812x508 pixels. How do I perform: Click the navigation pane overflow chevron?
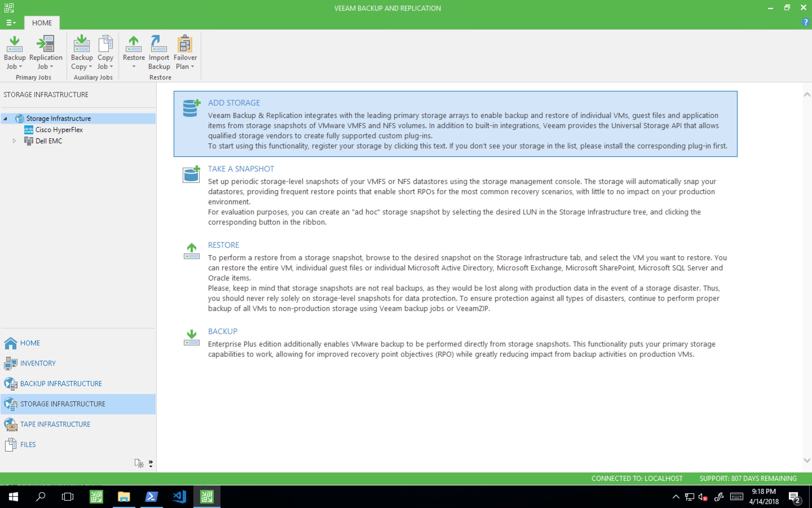pos(151,464)
